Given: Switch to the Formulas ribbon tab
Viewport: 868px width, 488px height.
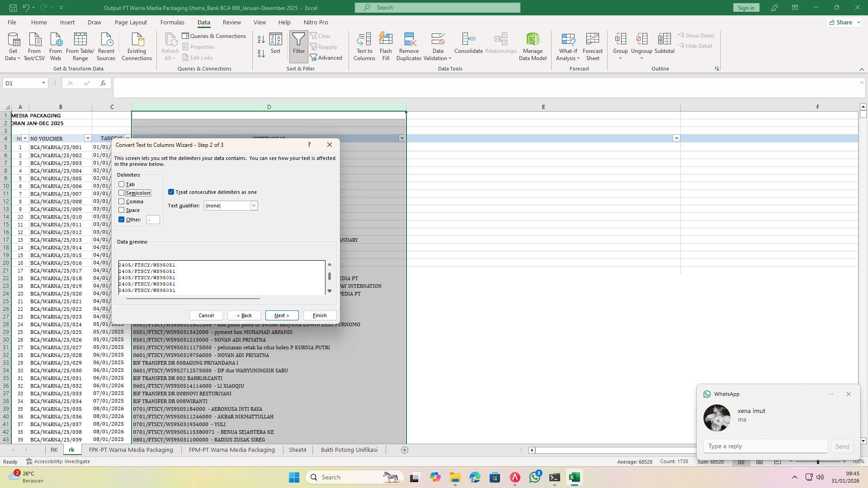Looking at the screenshot, I should tap(172, 22).
